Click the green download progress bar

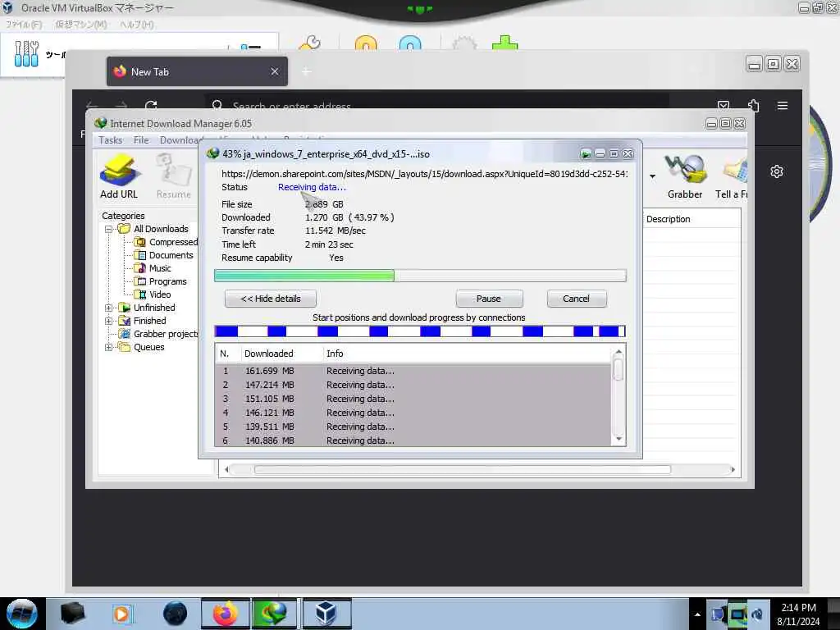pos(420,276)
